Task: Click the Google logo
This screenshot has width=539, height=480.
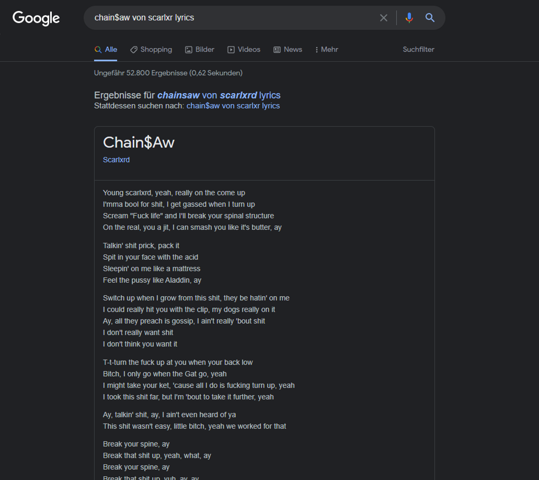Action: point(36,18)
